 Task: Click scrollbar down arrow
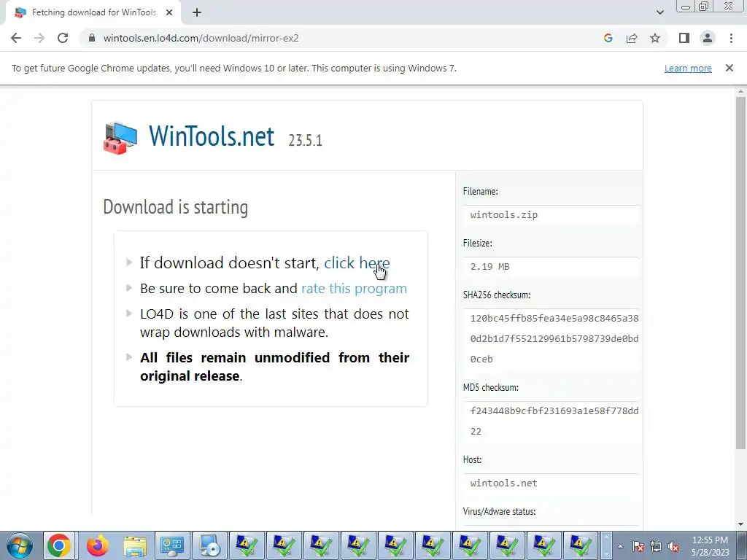point(740,524)
